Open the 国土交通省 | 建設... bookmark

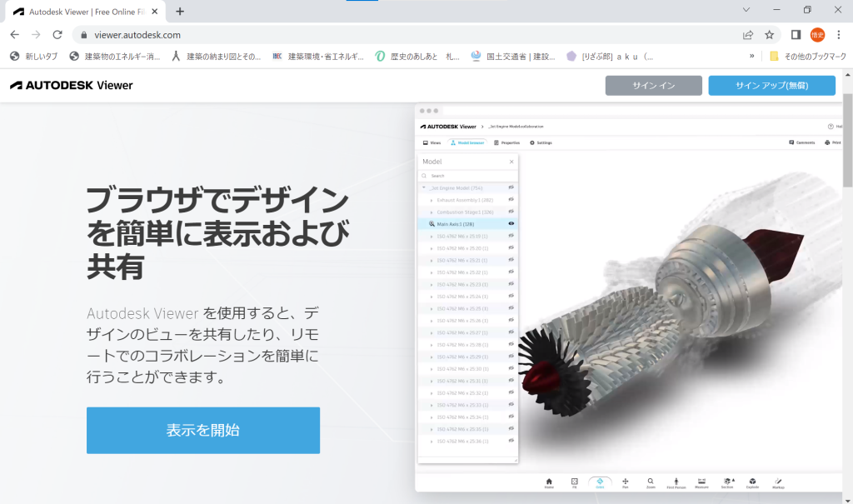(513, 56)
